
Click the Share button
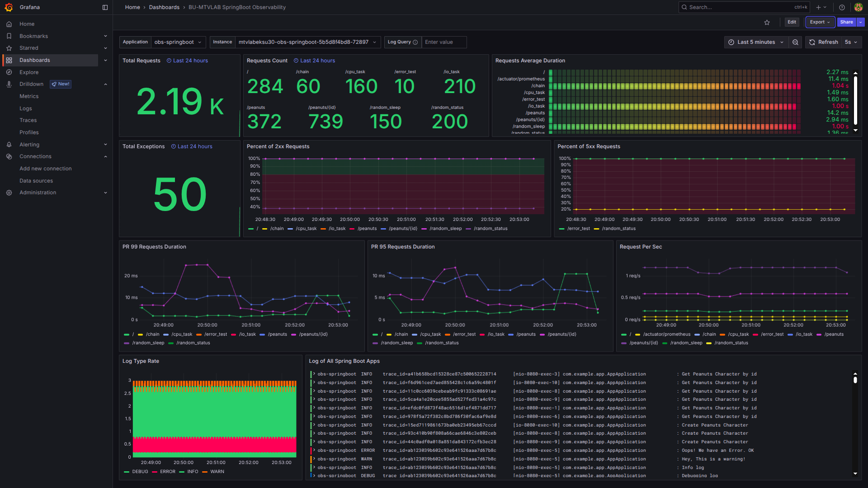tap(846, 22)
